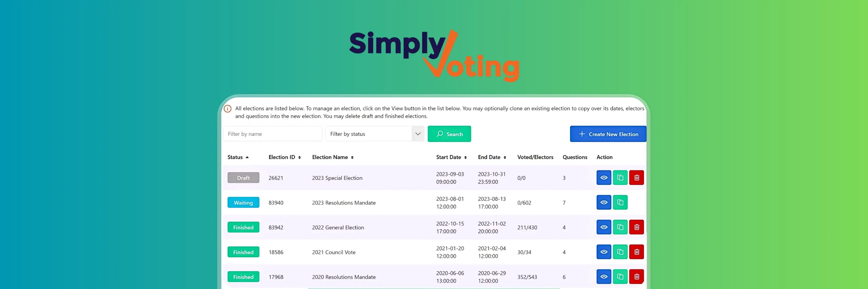Image resolution: width=868 pixels, height=289 pixels.
Task: View the 2023 Special Election details
Action: pyautogui.click(x=603, y=177)
